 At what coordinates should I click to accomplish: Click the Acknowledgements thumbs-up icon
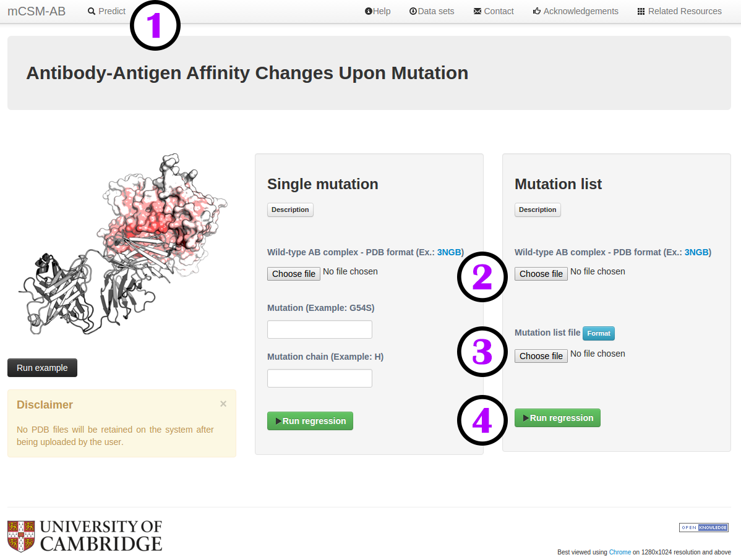pos(537,11)
